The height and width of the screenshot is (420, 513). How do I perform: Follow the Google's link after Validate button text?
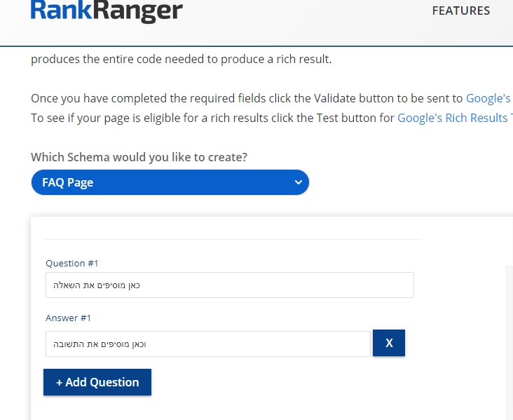pos(488,98)
